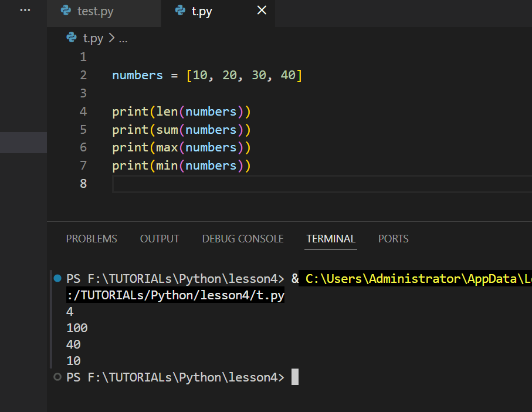Open the OUTPUT panel tab
The image size is (532, 412).
160,239
